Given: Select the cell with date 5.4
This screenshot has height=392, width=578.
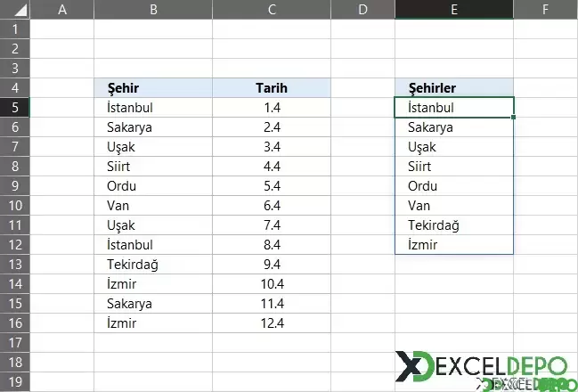Looking at the screenshot, I should (x=272, y=186).
